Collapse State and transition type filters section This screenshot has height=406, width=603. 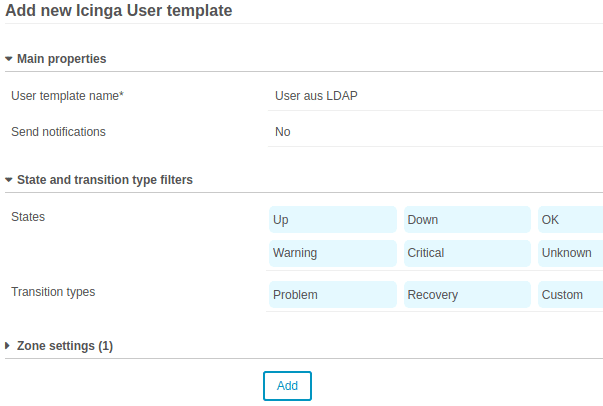(x=105, y=180)
